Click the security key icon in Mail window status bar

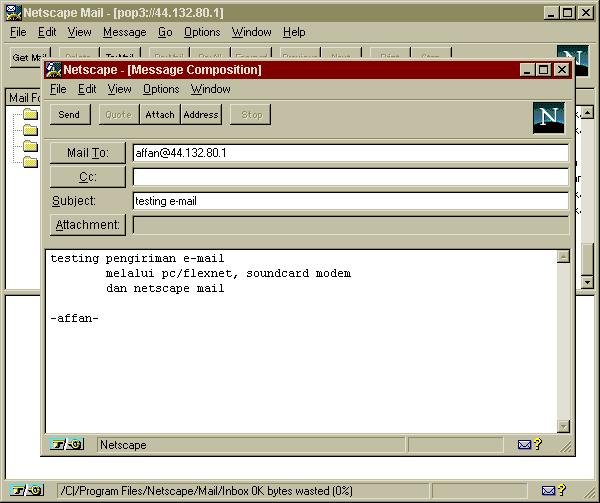27,490
